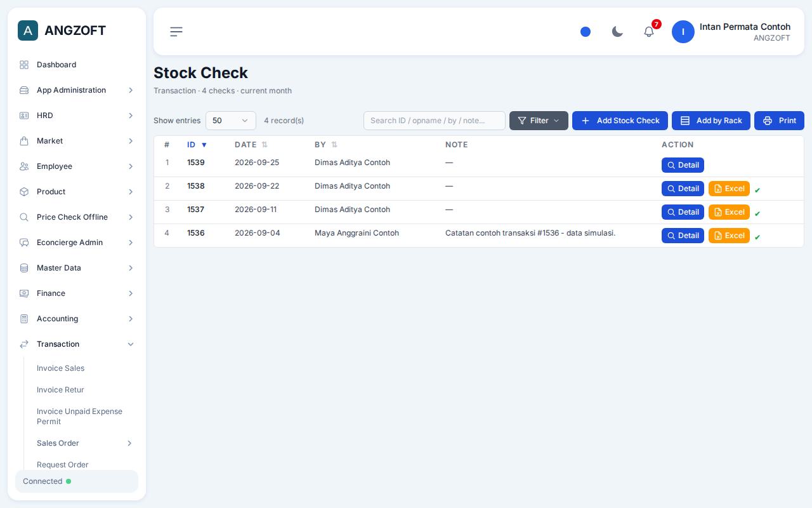Expand the Product menu chevron
The image size is (812, 508).
131,192
